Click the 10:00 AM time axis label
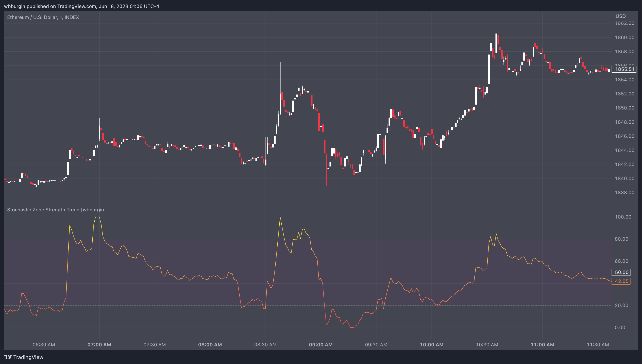 (432, 345)
